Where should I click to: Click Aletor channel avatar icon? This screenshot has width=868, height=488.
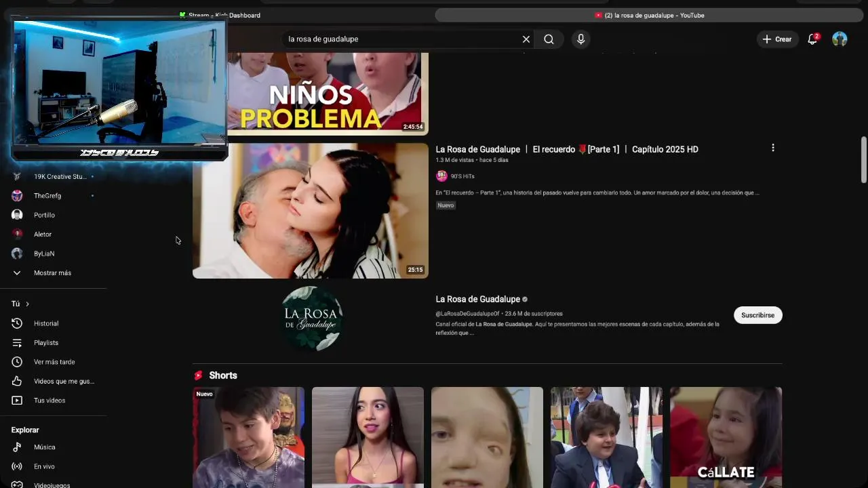pyautogui.click(x=17, y=234)
